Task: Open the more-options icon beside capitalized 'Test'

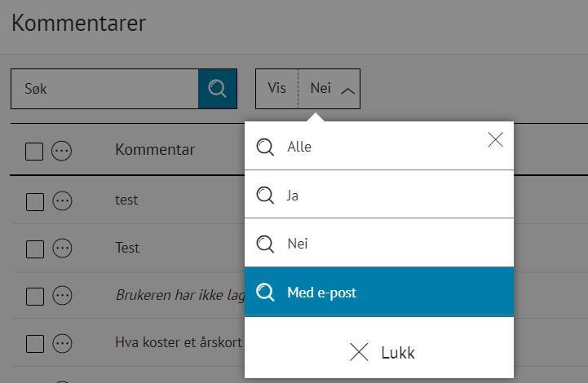Action: (62, 249)
